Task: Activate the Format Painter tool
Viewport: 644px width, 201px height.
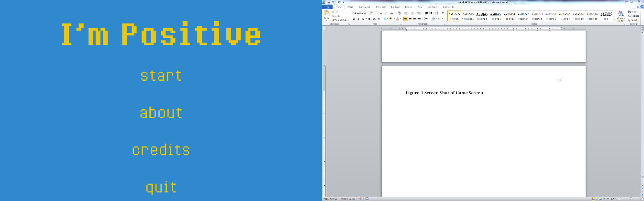Action: click(340, 20)
